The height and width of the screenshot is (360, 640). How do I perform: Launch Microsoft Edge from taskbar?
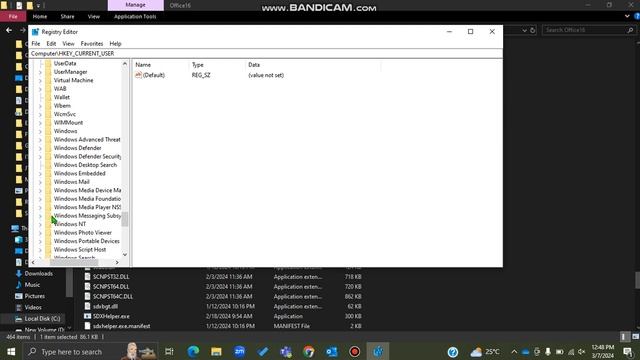pos(193,351)
